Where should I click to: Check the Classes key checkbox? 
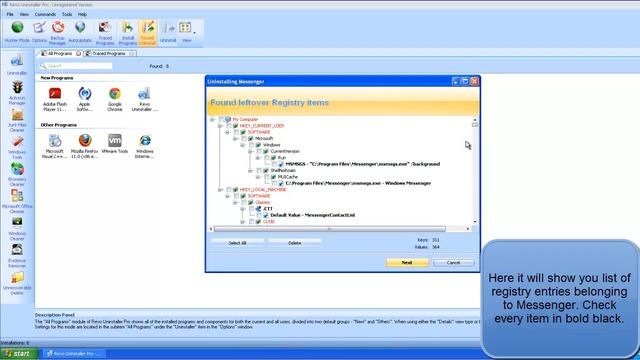click(x=244, y=202)
